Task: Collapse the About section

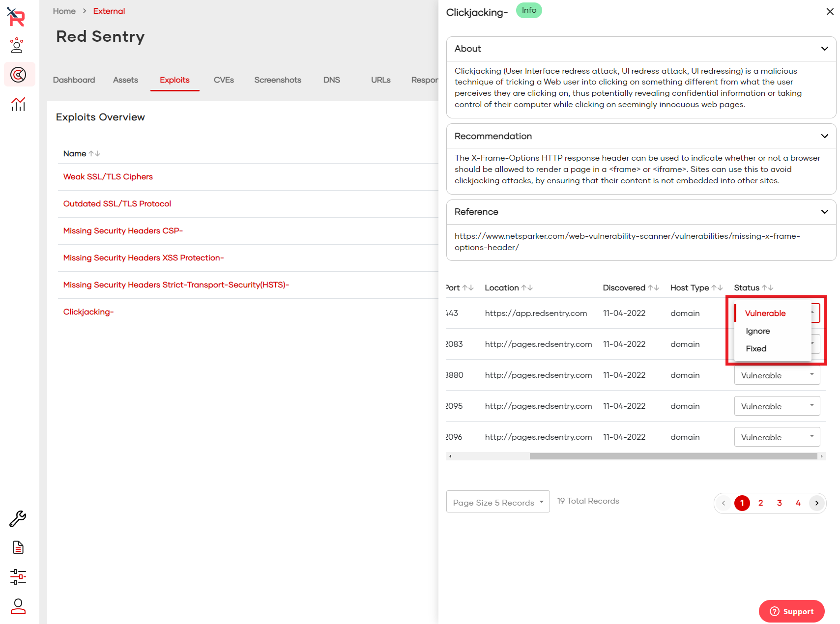Action: tap(825, 49)
